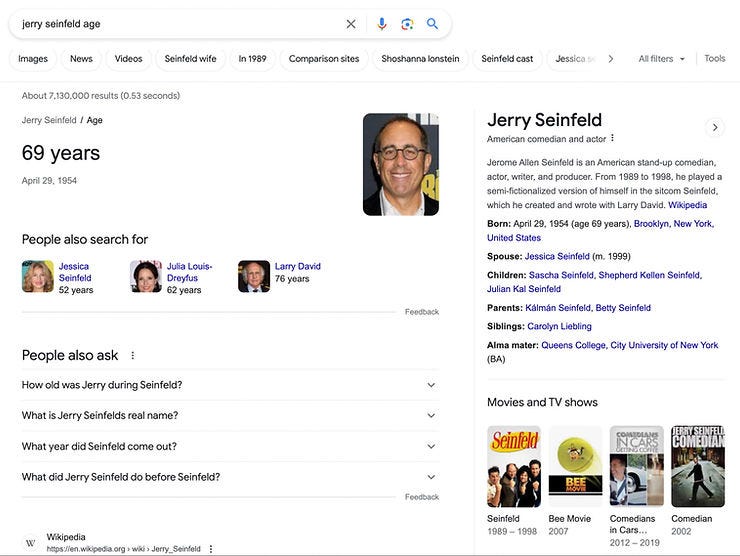
Task: Expand What year did Seinfeld come out
Action: click(x=230, y=446)
